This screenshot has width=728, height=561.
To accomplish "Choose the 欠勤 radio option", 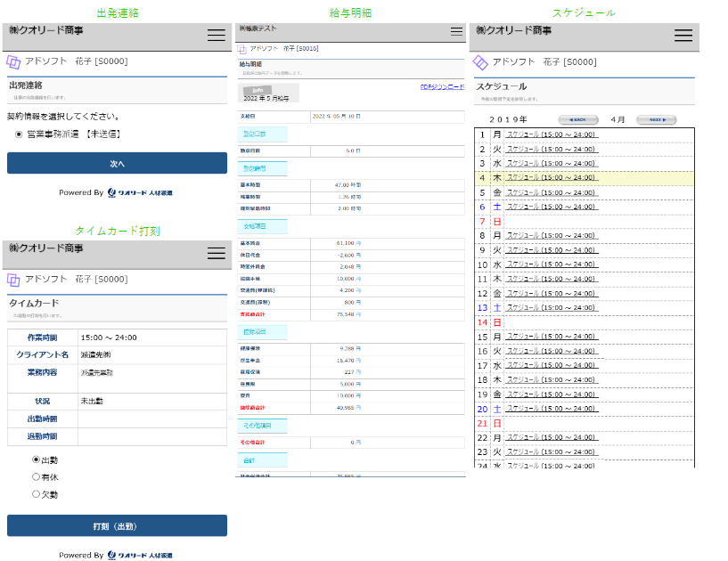I will click(x=36, y=494).
